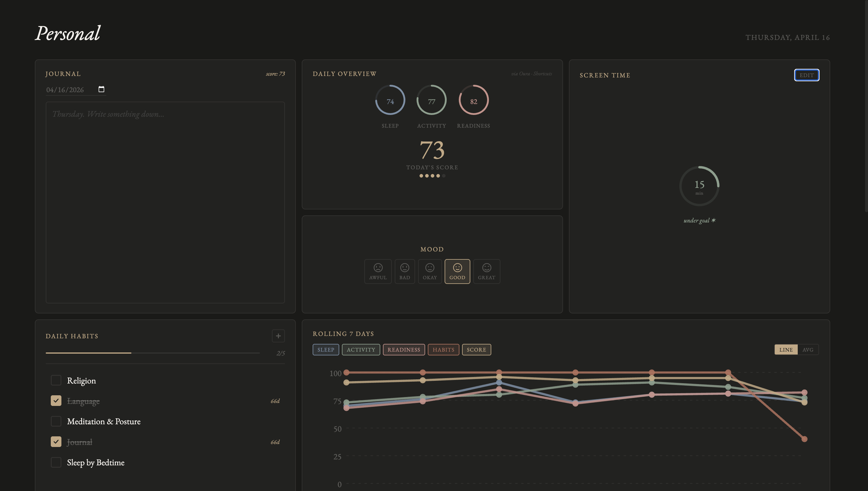Select the Good mood icon
This screenshot has width=868, height=491.
[457, 271]
